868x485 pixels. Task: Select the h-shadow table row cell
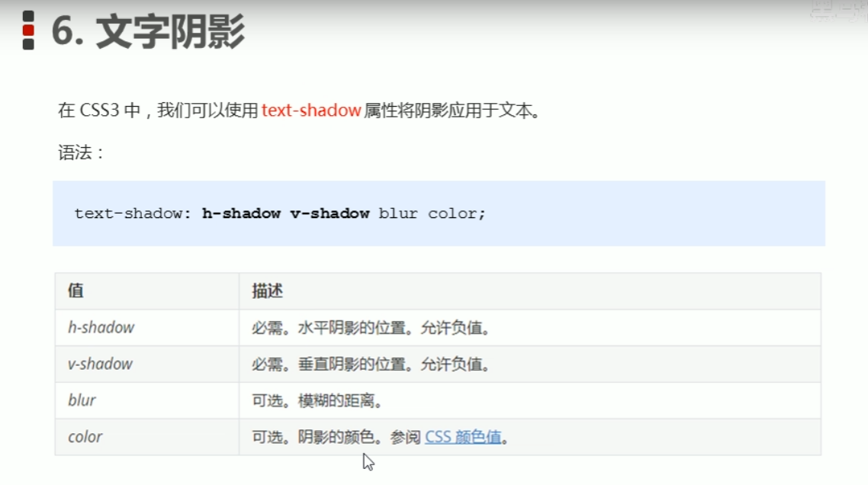[x=146, y=328]
